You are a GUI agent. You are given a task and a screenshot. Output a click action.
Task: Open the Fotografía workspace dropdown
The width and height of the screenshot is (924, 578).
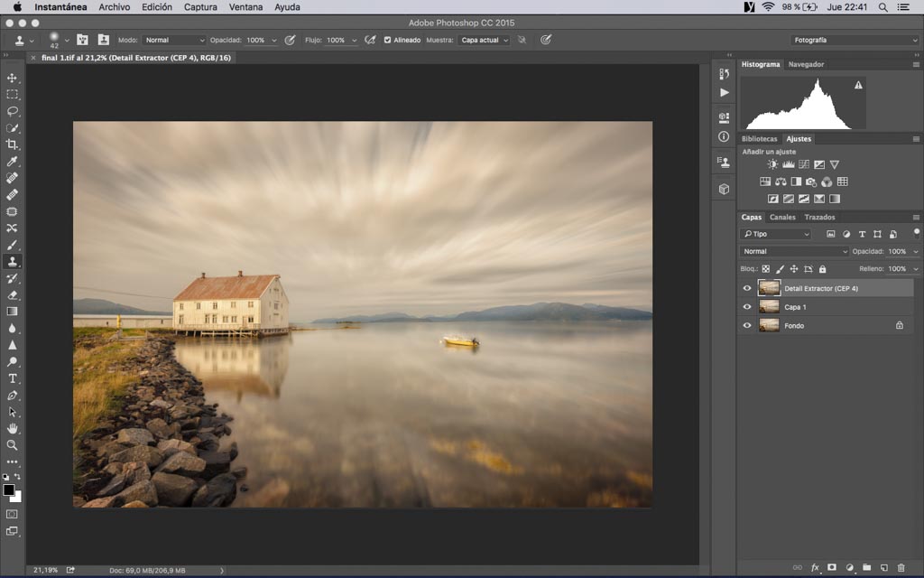[x=854, y=40]
